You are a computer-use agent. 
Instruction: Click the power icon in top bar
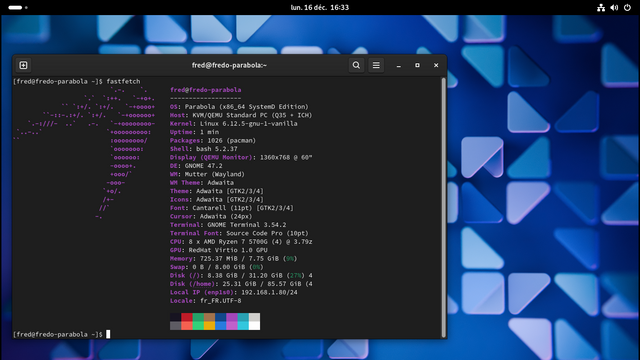pos(627,7)
